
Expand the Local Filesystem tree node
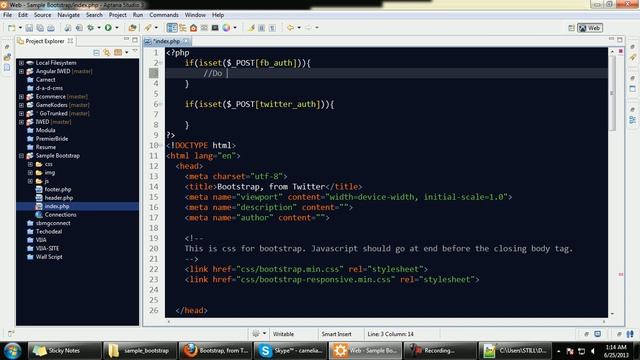click(x=21, y=63)
